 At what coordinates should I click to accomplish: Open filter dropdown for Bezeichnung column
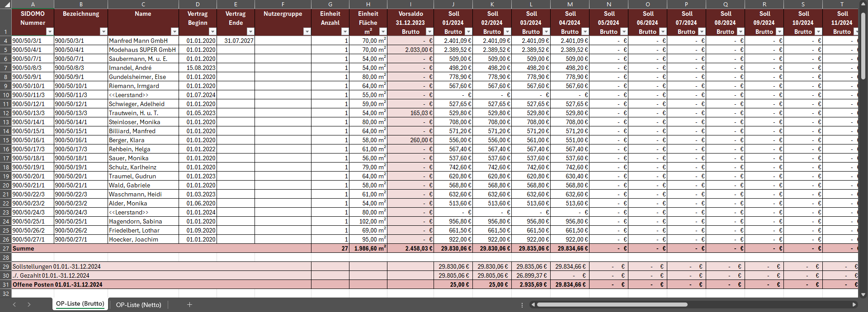pyautogui.click(x=104, y=32)
